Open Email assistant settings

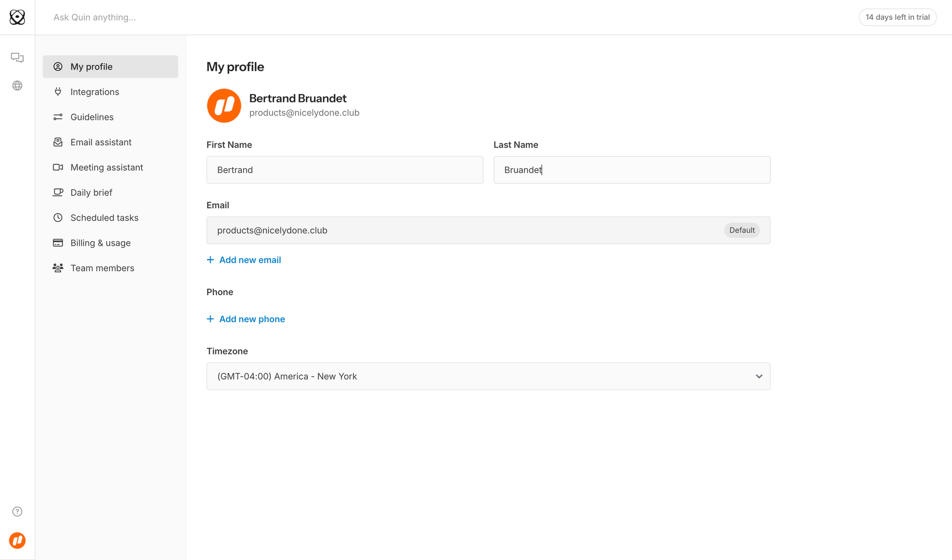coord(101,142)
